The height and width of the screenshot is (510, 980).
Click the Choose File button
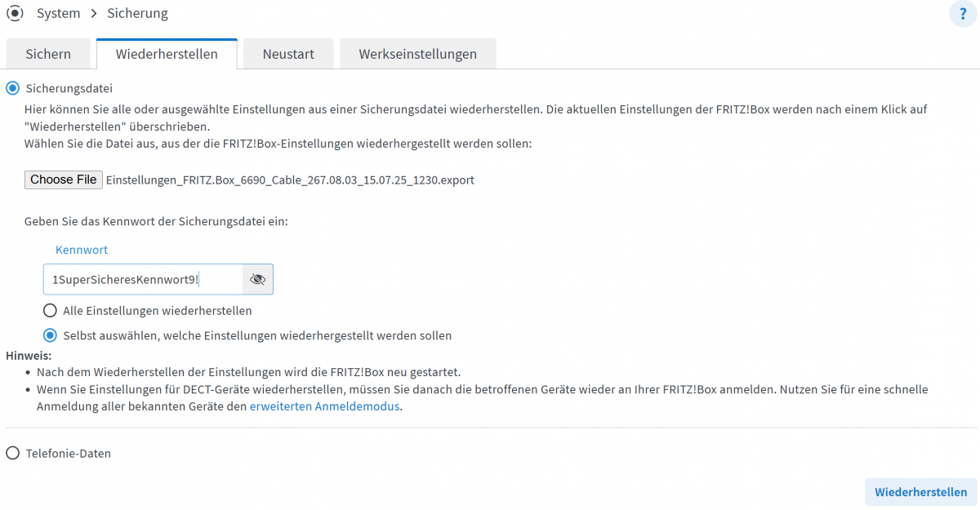[x=64, y=180]
